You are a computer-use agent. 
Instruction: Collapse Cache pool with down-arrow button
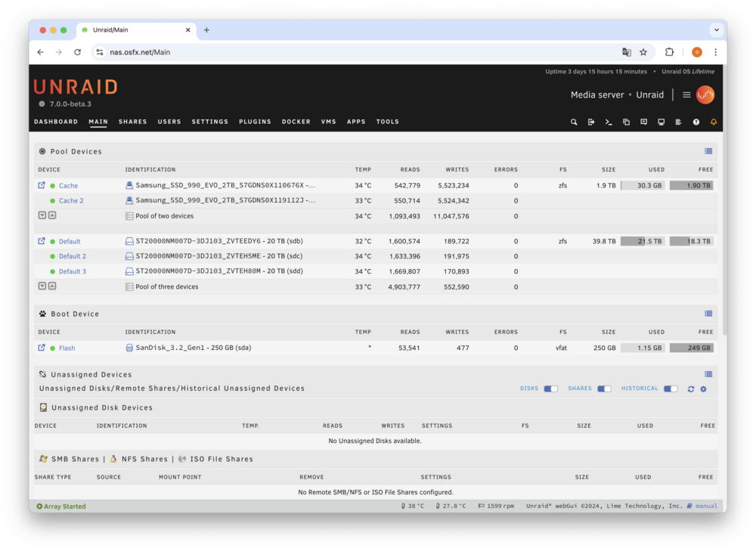coord(42,215)
